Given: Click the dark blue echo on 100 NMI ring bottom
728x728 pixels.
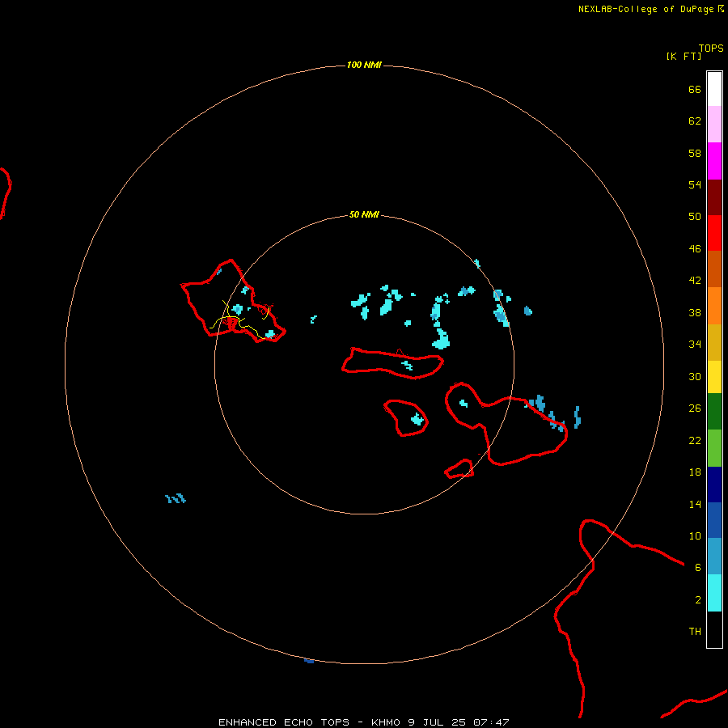Looking at the screenshot, I should pyautogui.click(x=309, y=661).
